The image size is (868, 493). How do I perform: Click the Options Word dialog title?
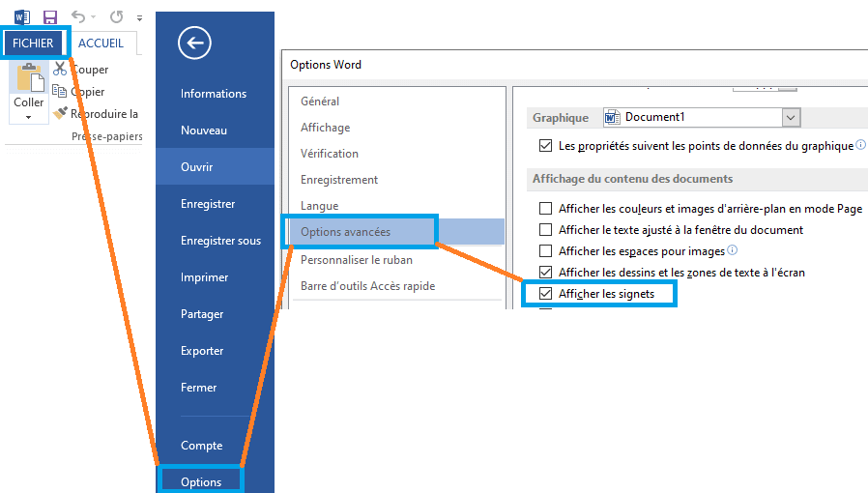(326, 64)
